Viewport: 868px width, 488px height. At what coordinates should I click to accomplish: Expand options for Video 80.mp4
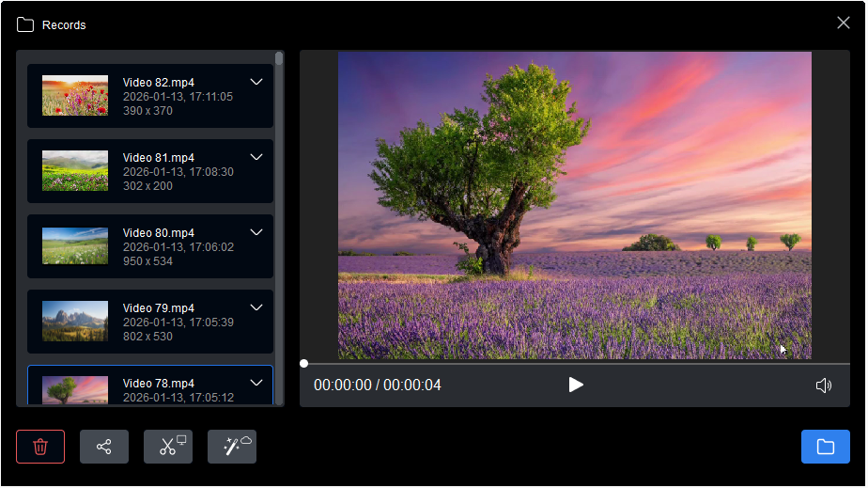[256, 232]
